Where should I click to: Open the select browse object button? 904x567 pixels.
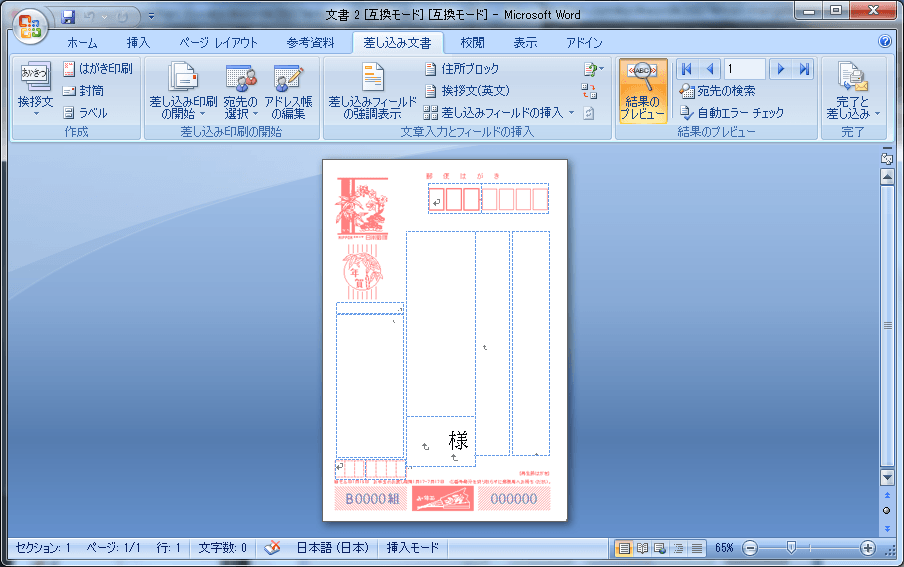(887, 510)
